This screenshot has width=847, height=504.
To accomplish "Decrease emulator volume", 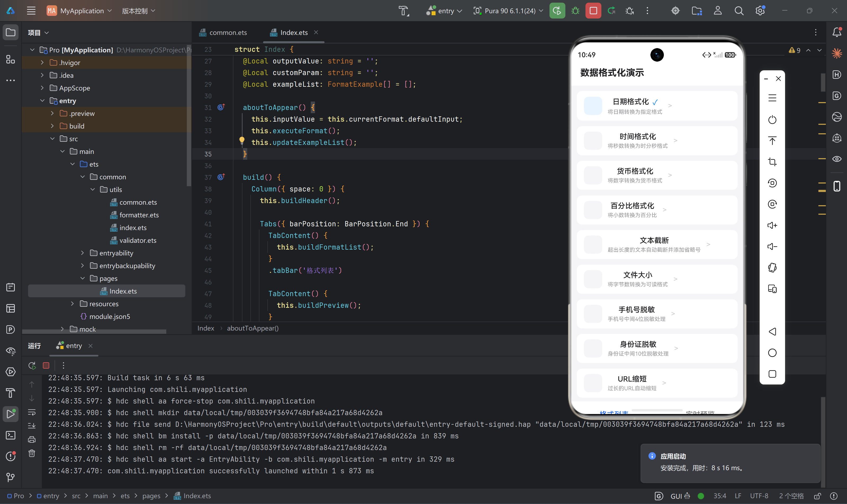I will click(x=772, y=246).
